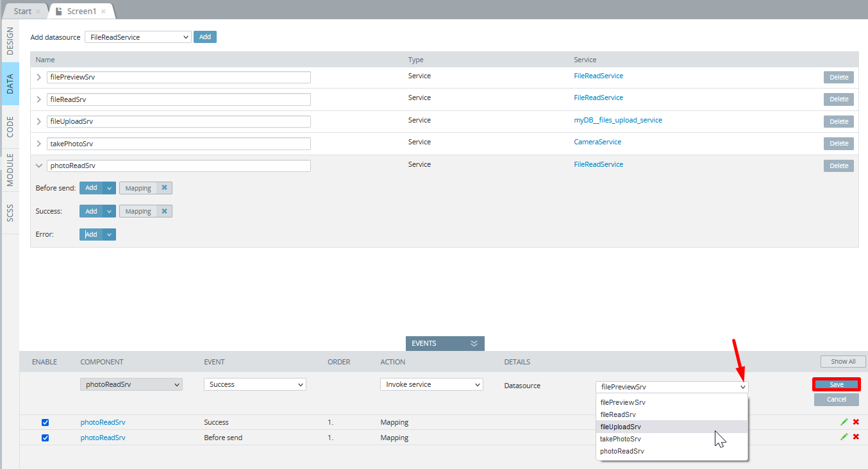
Task: Open the Success Mapping tag
Action: [x=138, y=211]
